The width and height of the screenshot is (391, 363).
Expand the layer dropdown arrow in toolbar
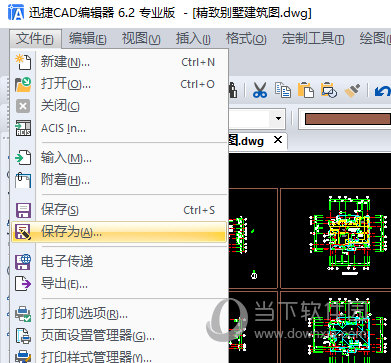coord(278,119)
